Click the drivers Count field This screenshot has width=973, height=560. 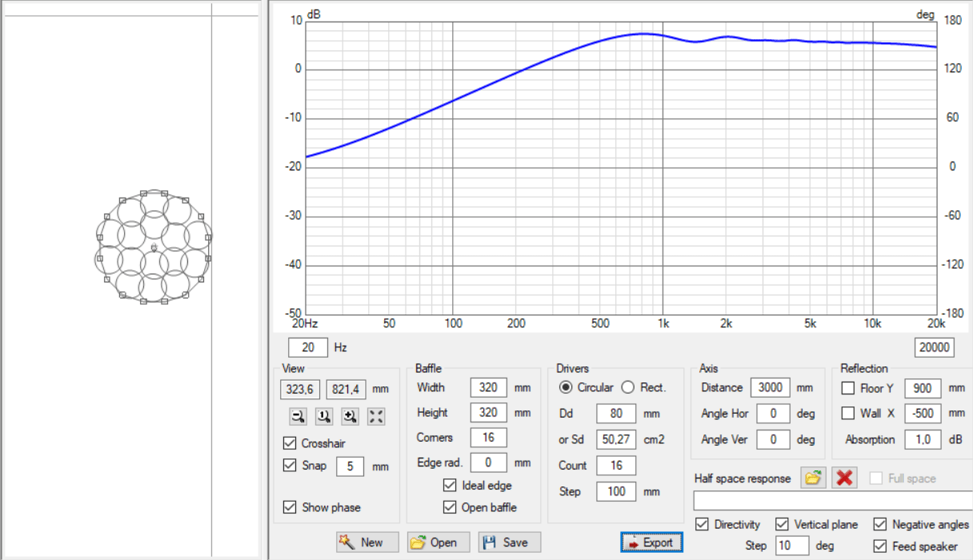[616, 466]
